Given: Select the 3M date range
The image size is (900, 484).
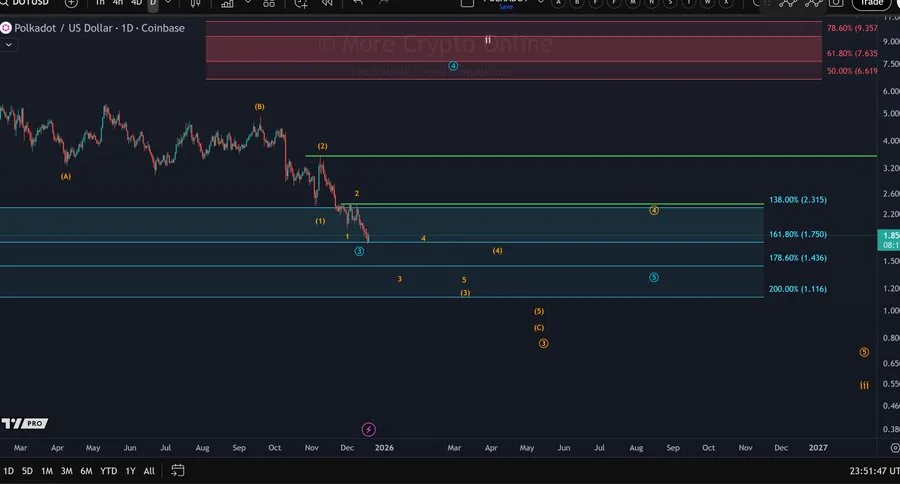Looking at the screenshot, I should tap(67, 471).
